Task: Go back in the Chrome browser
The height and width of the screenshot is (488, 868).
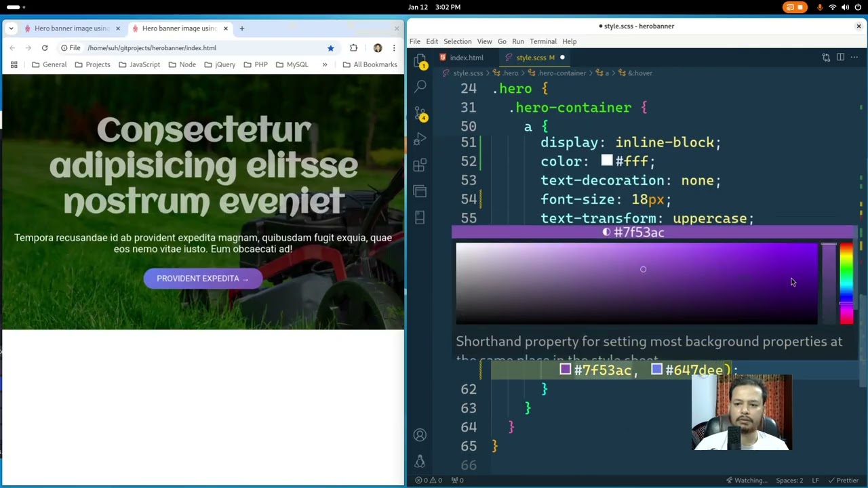Action: point(12,48)
